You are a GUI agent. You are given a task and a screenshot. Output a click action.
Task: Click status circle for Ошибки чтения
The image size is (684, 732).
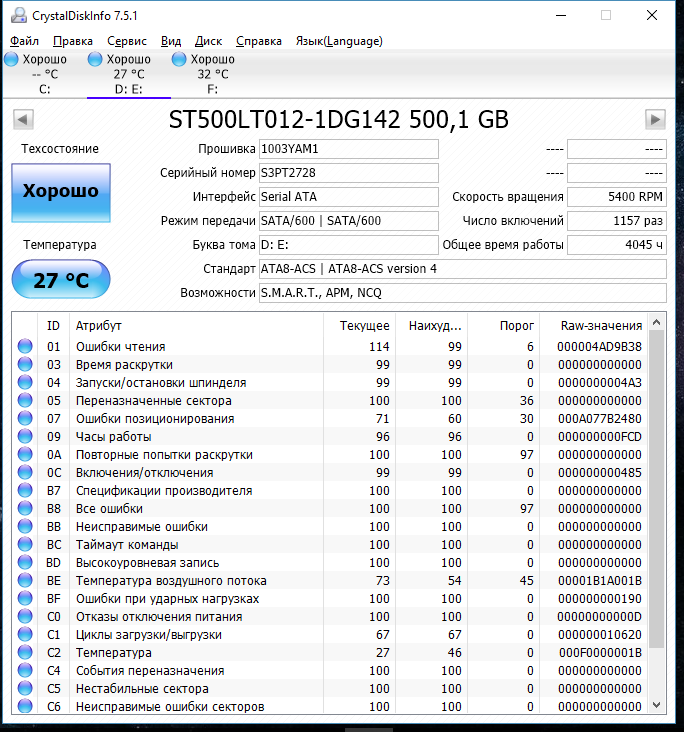25,346
